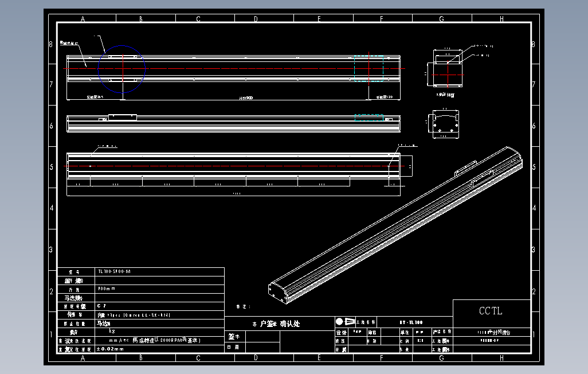Image resolution: width=588 pixels, height=374 pixels.
Task: Click zone number 3 on the right border
Action: point(534,250)
